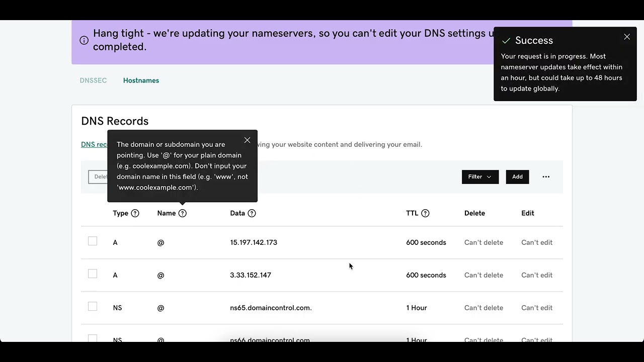This screenshot has width=644, height=362.
Task: Select checkbox for A record 3.33.152.147
Action: 93,274
